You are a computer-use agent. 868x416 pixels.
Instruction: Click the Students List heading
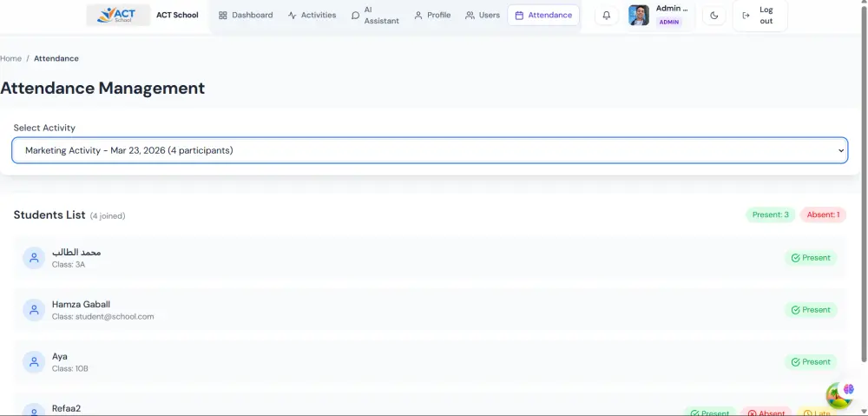pos(49,215)
